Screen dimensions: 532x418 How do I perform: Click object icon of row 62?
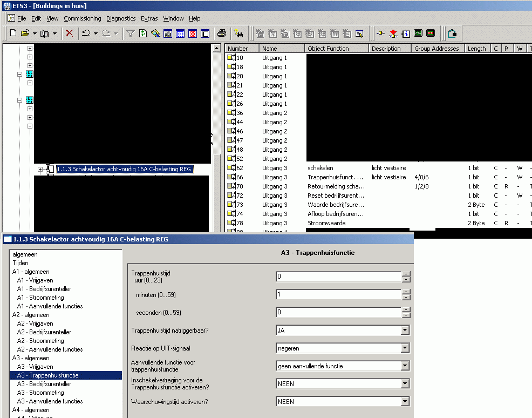(231, 168)
